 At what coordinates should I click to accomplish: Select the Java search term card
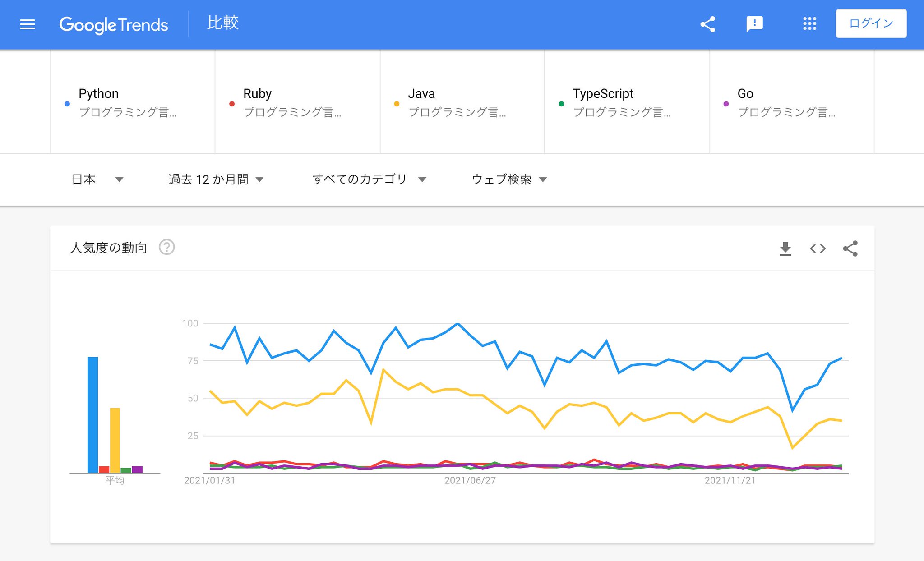pos(462,102)
